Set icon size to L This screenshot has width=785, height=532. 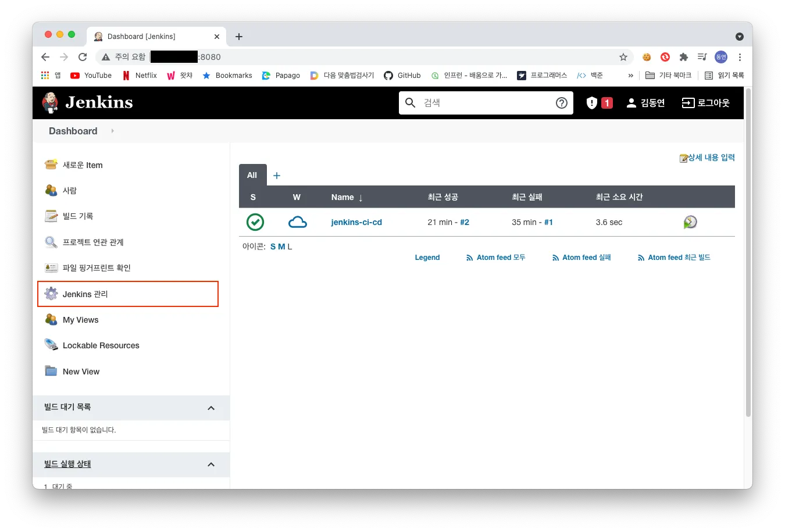pyautogui.click(x=290, y=247)
